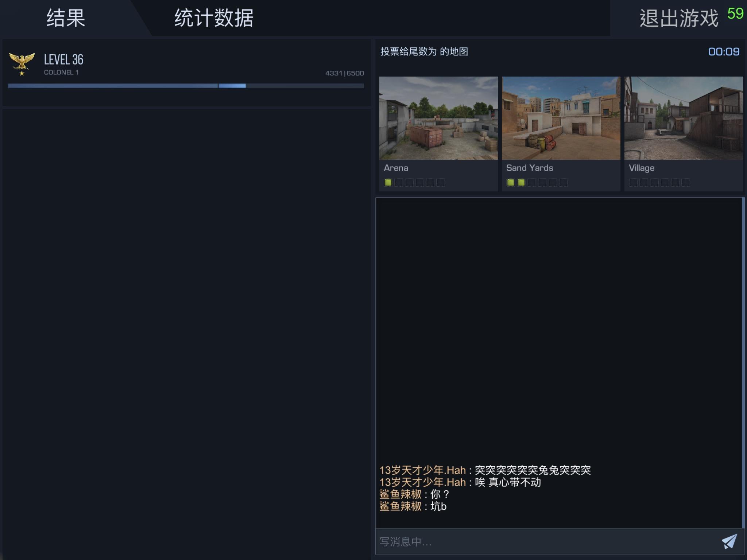Vote for the Arena map thumbnail
747x560 pixels.
[438, 118]
